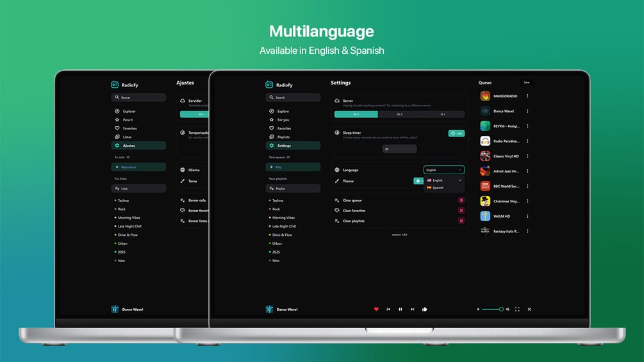Select Christmas Vinyl station thumbnail

(485, 201)
